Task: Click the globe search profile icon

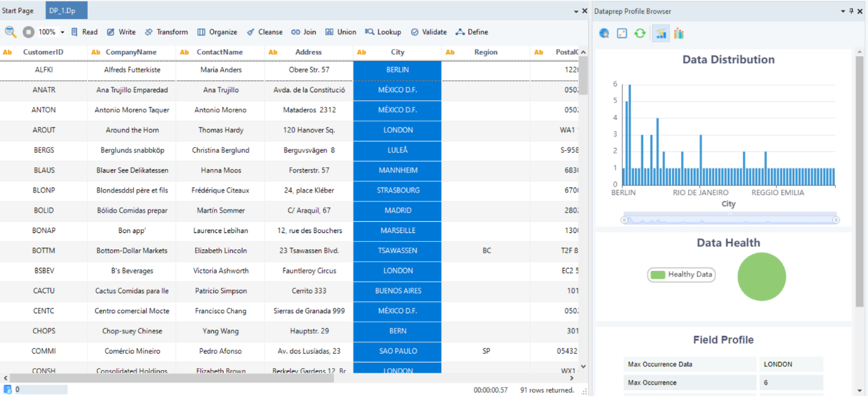Action: coord(604,33)
